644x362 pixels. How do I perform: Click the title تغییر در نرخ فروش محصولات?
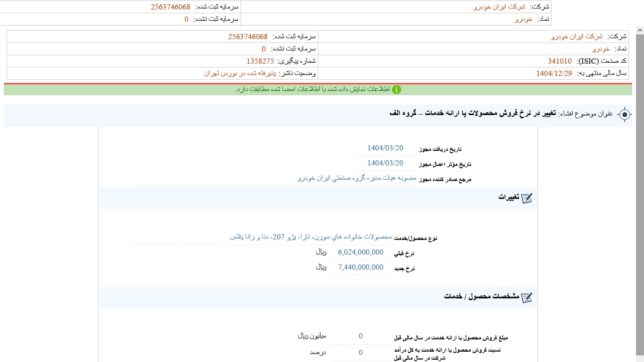click(472, 114)
